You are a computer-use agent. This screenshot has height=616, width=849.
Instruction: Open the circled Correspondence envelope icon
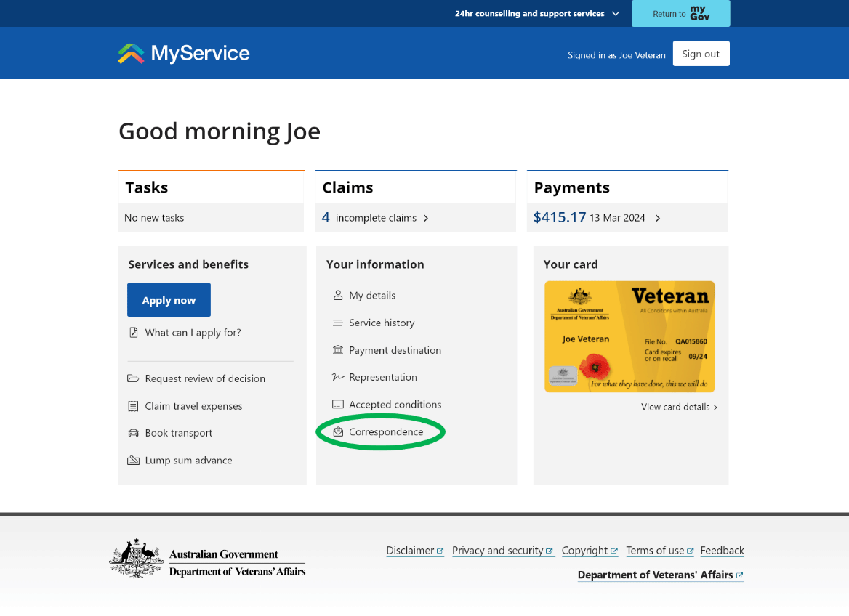tap(337, 431)
